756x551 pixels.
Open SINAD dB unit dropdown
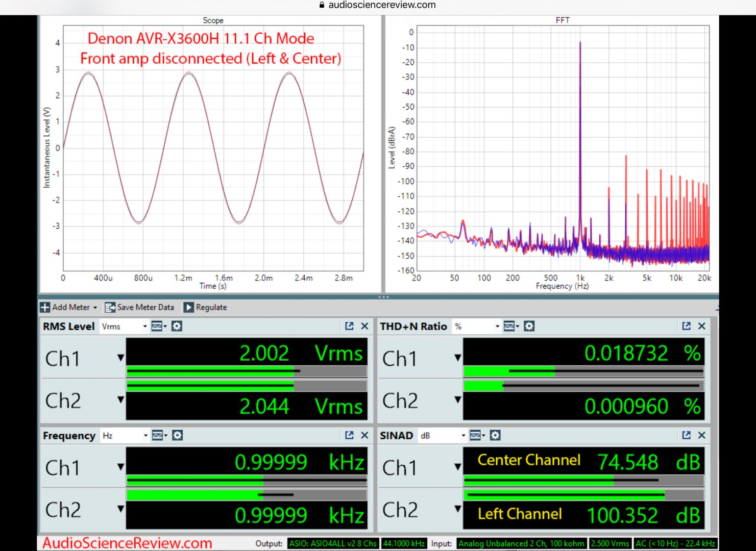[x=463, y=436]
